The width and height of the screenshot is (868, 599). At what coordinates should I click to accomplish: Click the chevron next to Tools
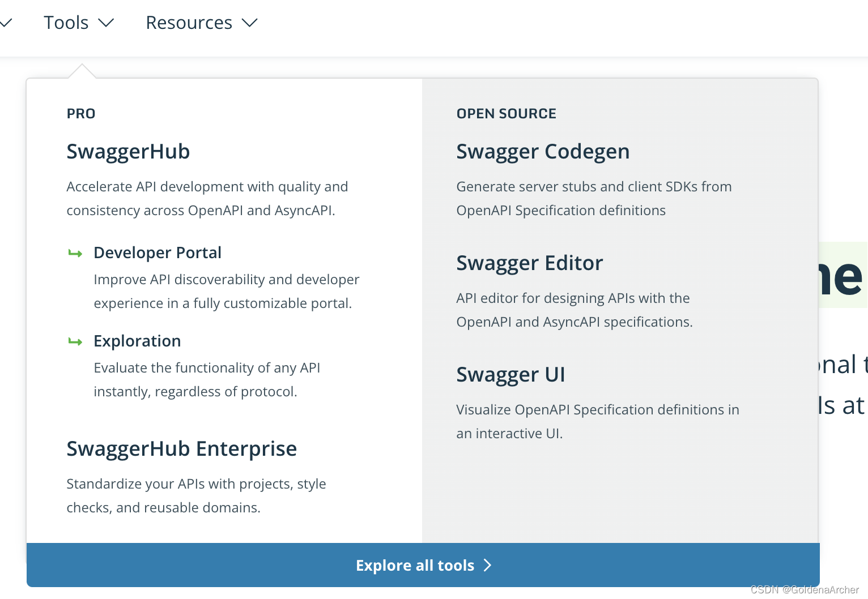(106, 23)
